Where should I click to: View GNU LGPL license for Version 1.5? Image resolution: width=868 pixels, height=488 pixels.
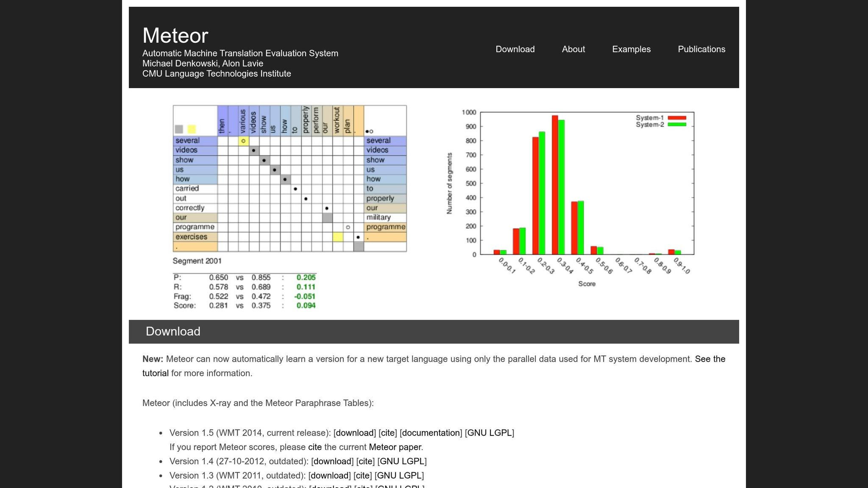pos(489,433)
